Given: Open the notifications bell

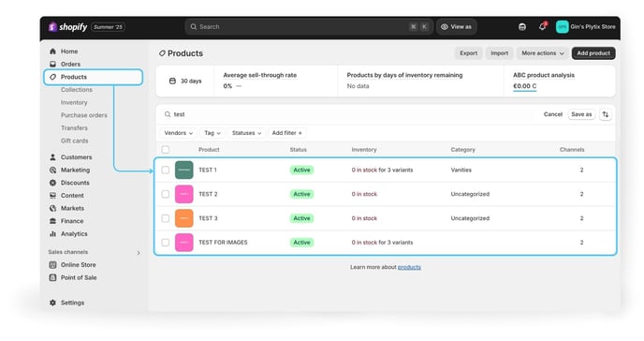Looking at the screenshot, I should (x=543, y=27).
